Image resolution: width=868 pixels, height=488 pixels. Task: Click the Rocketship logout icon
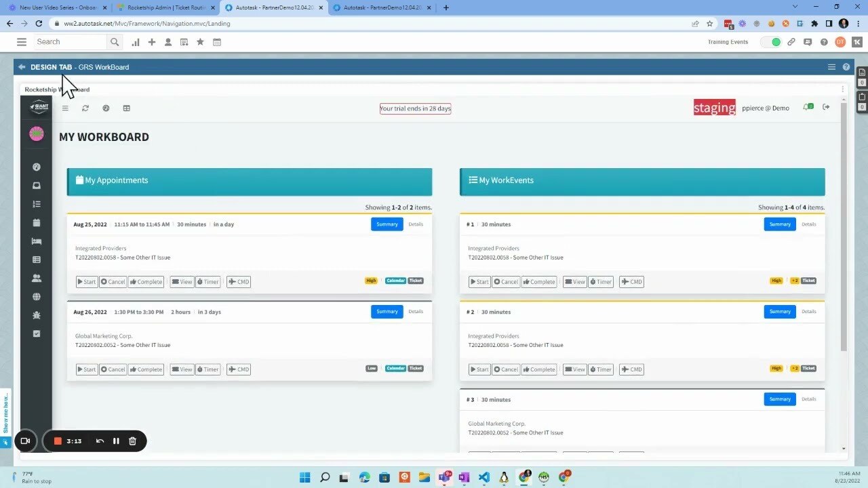coord(826,107)
